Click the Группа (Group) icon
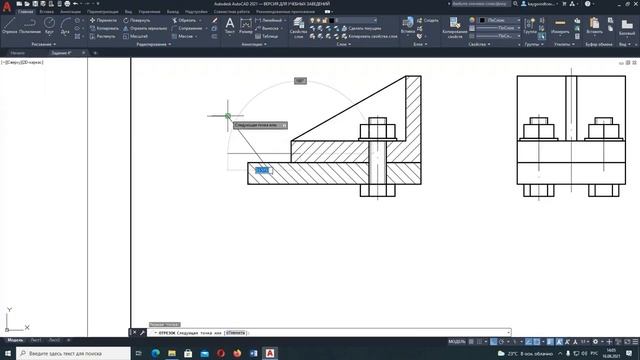Image resolution: width=640 pixels, height=360 pixels. (x=530, y=25)
